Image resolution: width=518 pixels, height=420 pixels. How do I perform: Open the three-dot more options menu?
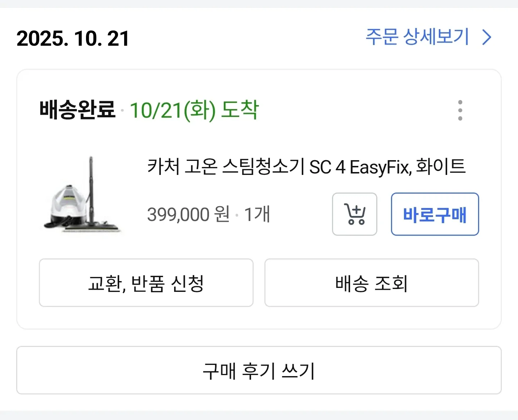click(460, 110)
